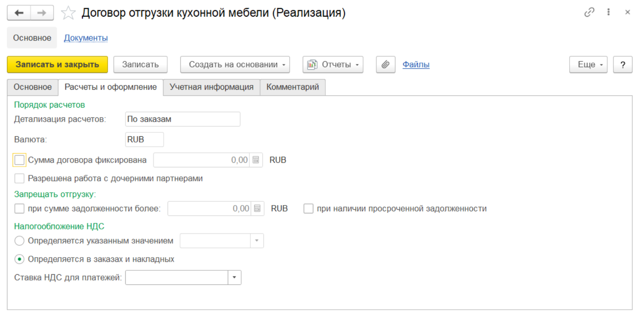Open calculator for fixed contract amount
Screen dimensions: 644x318
click(256, 160)
